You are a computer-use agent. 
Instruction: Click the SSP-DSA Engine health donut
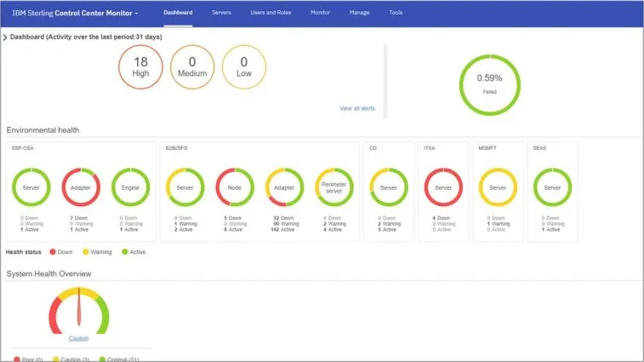pyautogui.click(x=130, y=187)
